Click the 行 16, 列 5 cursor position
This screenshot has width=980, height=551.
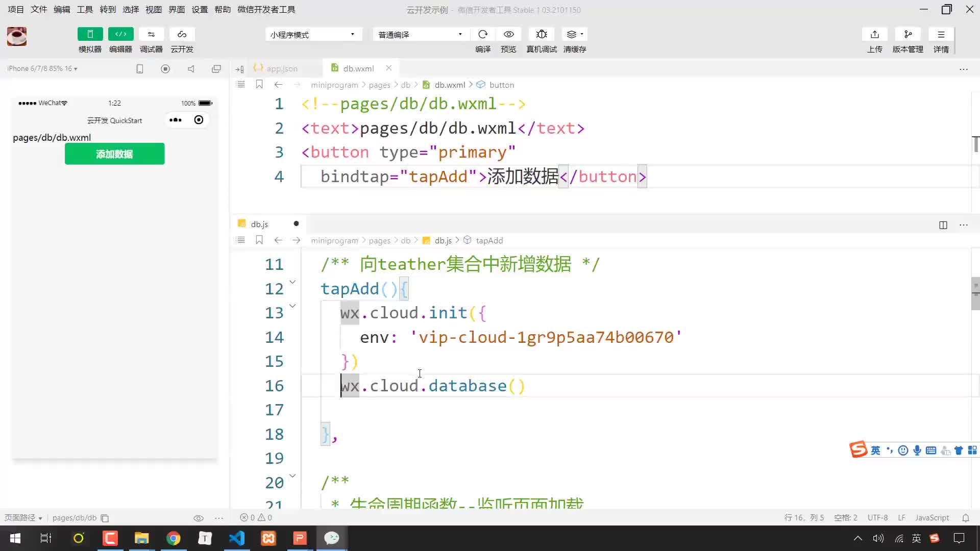point(804,517)
